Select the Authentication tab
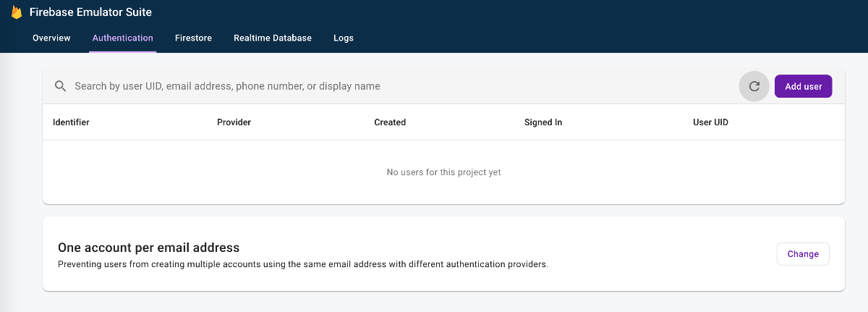868x312 pixels. tap(123, 38)
